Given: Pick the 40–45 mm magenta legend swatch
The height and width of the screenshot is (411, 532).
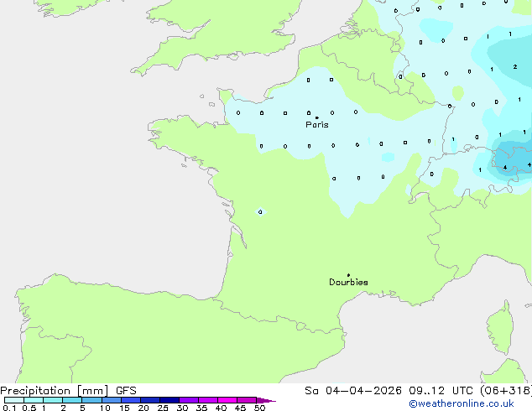Looking at the screenshot, I should [x=227, y=400].
